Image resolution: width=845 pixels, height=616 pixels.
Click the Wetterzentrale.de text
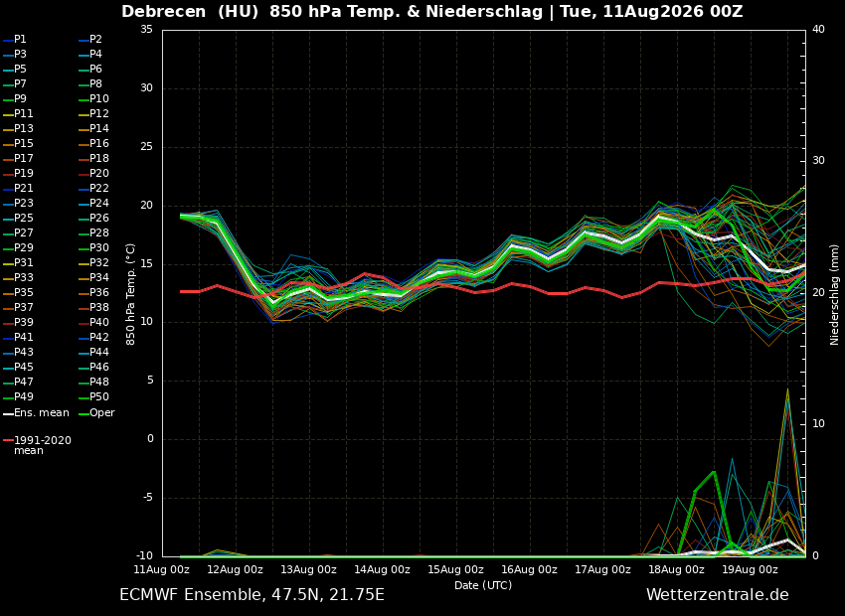tap(718, 595)
